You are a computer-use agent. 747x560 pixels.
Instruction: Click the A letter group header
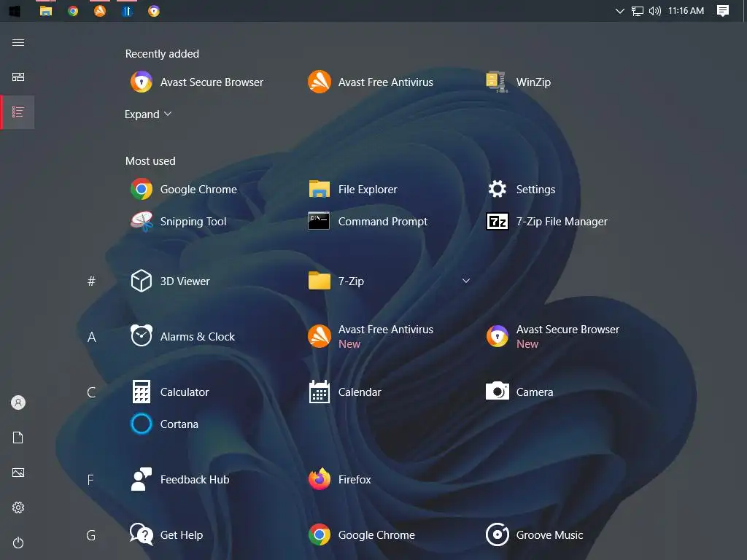click(x=91, y=337)
